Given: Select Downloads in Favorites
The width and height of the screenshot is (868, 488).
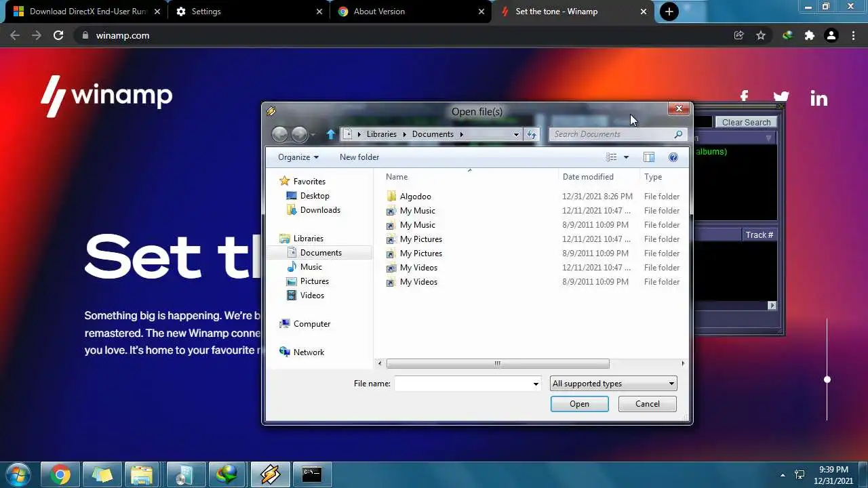Looking at the screenshot, I should (320, 210).
